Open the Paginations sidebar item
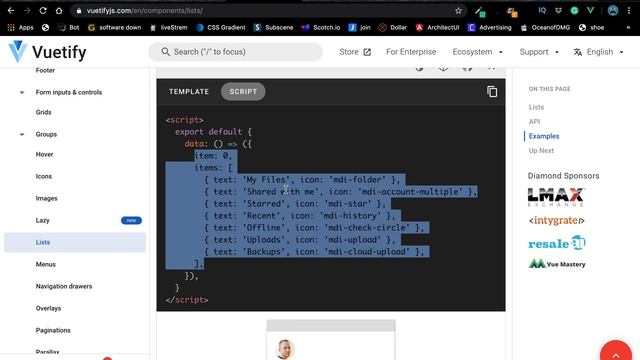This screenshot has width=640, height=360. point(53,331)
